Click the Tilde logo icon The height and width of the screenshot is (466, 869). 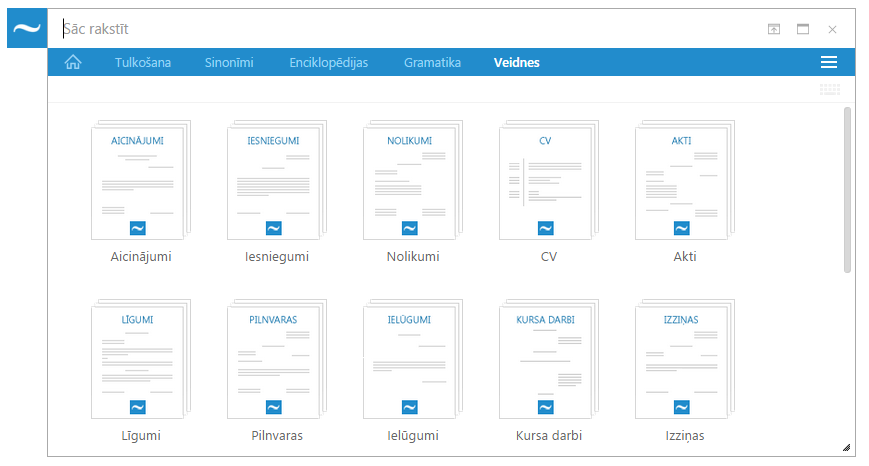click(27, 29)
